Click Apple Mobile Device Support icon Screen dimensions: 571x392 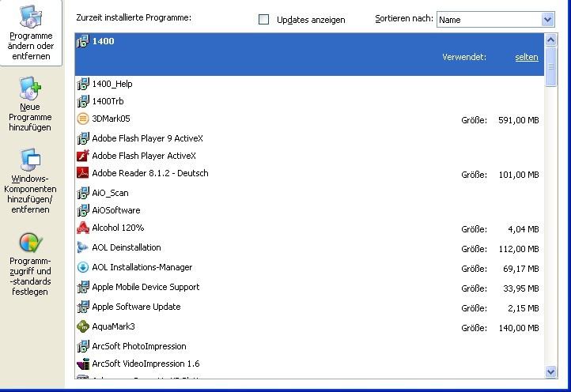coord(83,287)
